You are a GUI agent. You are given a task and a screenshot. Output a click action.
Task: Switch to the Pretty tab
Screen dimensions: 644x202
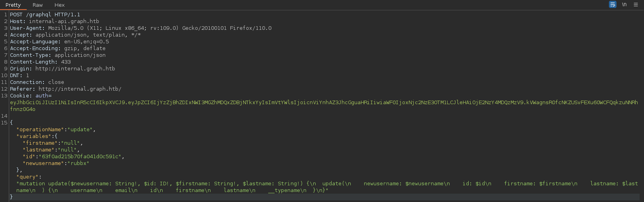[13, 5]
